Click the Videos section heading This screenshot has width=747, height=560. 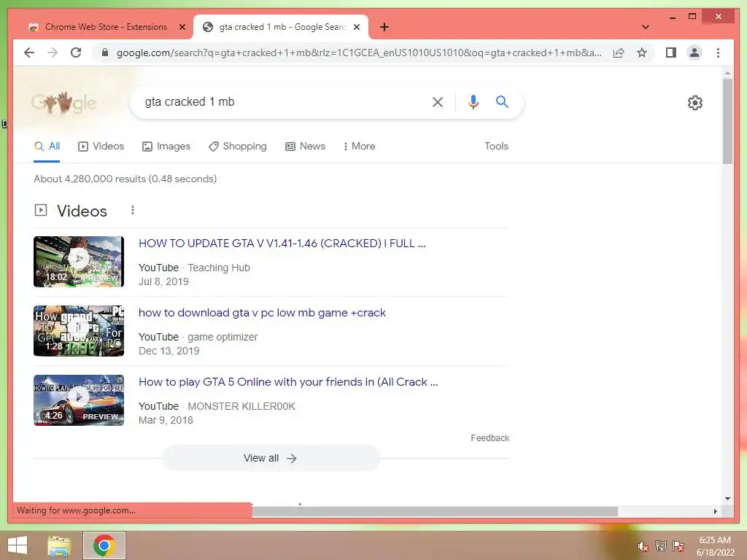point(82,211)
